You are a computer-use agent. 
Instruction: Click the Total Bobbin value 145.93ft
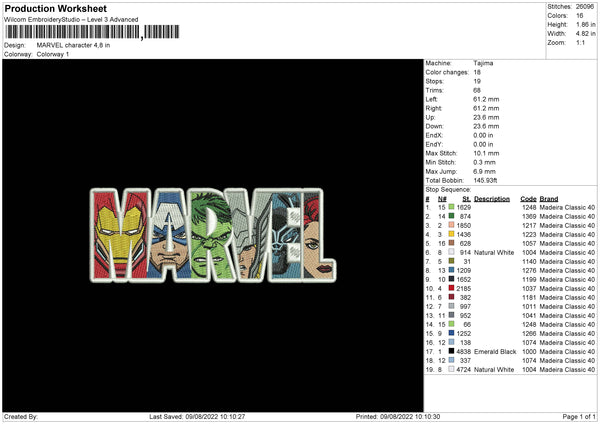point(485,180)
